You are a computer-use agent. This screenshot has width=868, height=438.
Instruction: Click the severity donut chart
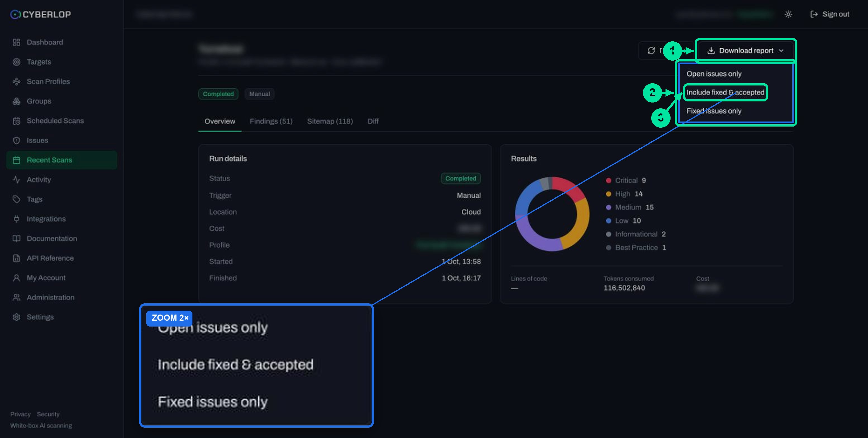(552, 214)
